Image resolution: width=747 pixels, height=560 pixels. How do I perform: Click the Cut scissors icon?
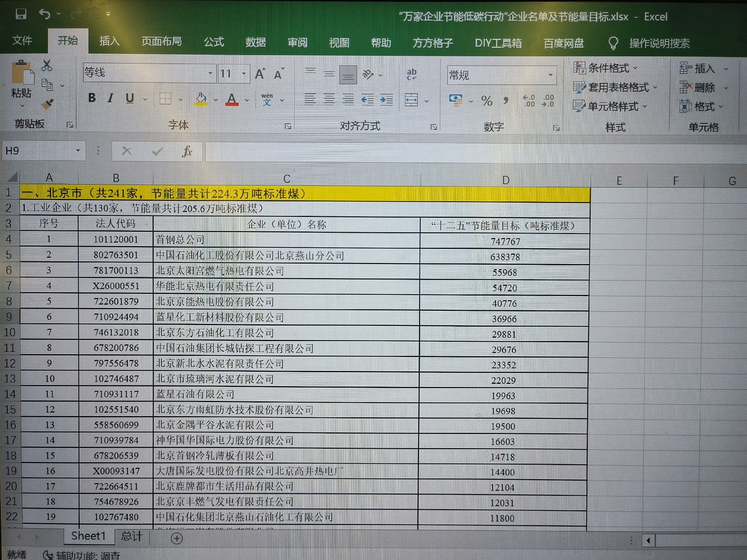click(47, 65)
